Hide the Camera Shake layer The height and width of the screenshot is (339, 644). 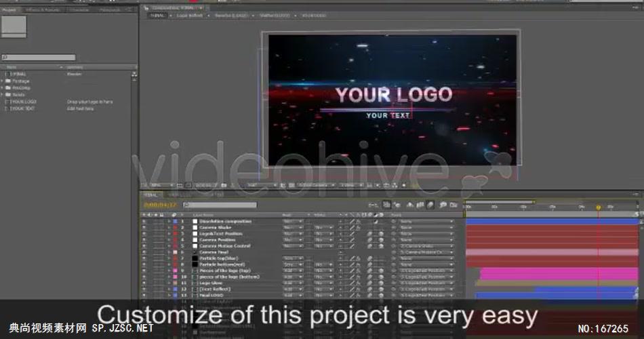[x=144, y=228]
